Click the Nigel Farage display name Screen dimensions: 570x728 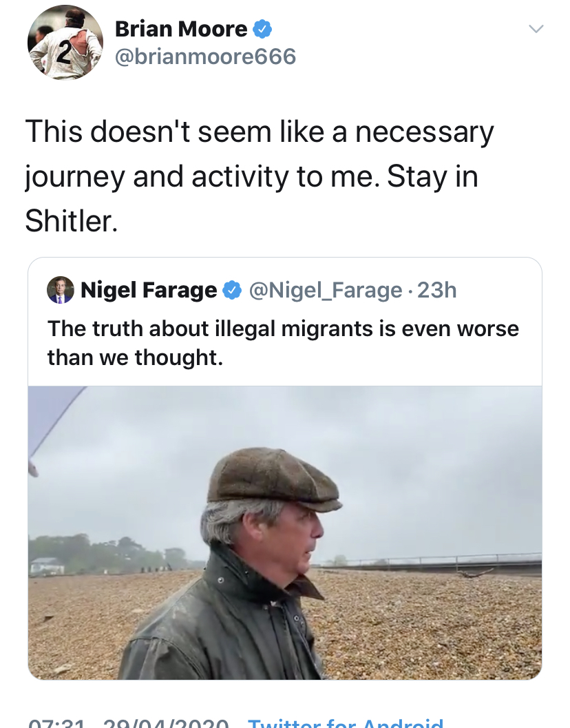[149, 291]
